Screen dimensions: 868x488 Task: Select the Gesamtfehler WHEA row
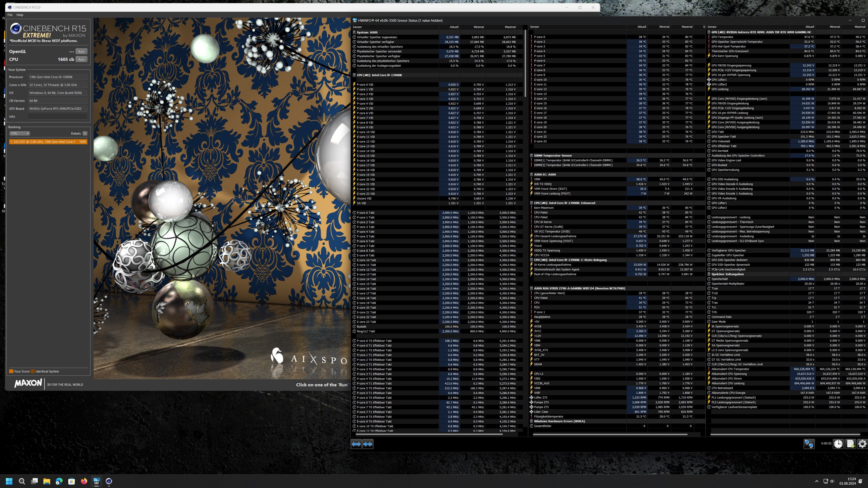(617, 426)
